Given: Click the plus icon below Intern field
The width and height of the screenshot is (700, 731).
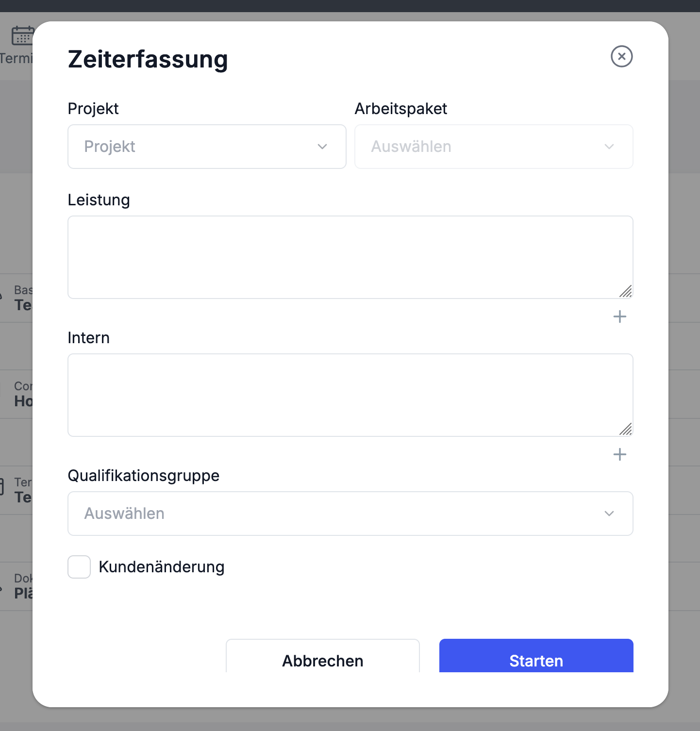Looking at the screenshot, I should click(x=620, y=455).
